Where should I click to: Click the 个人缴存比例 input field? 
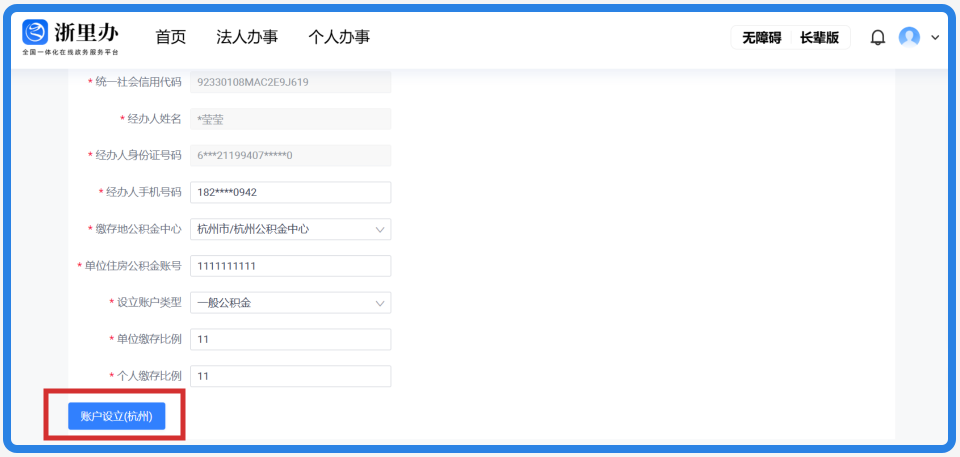coord(290,376)
